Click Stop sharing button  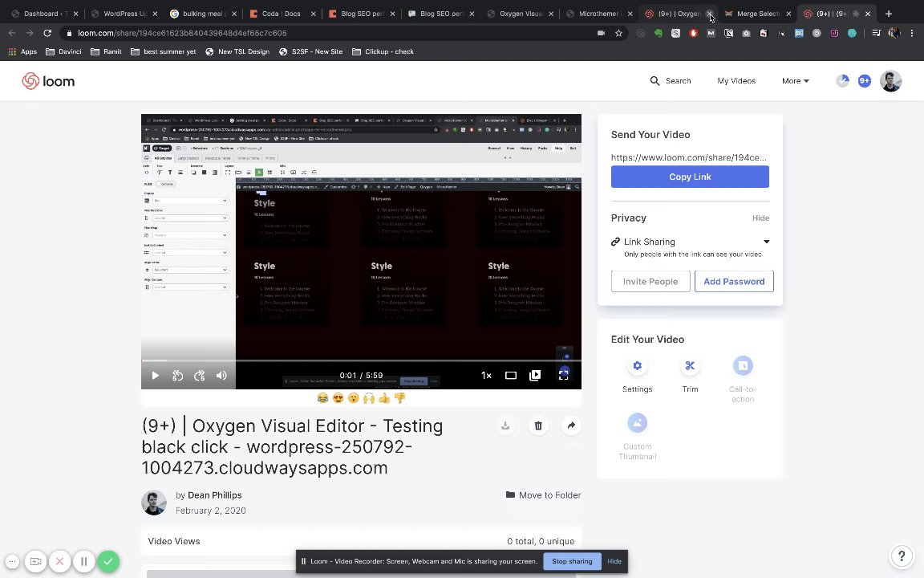(572, 561)
